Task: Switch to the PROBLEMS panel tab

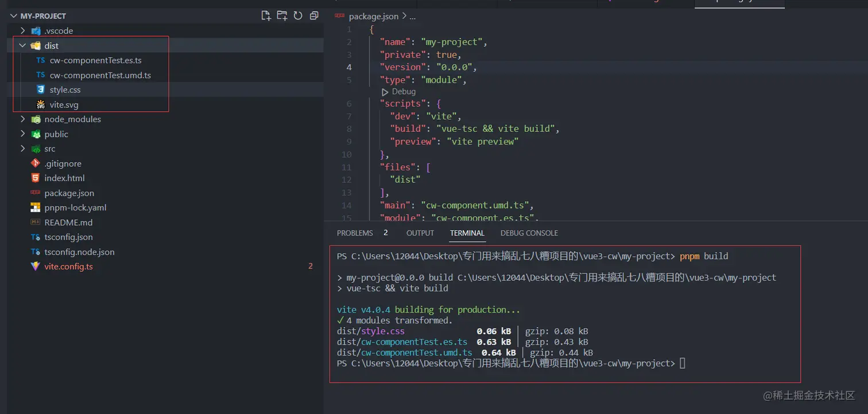Action: coord(355,233)
